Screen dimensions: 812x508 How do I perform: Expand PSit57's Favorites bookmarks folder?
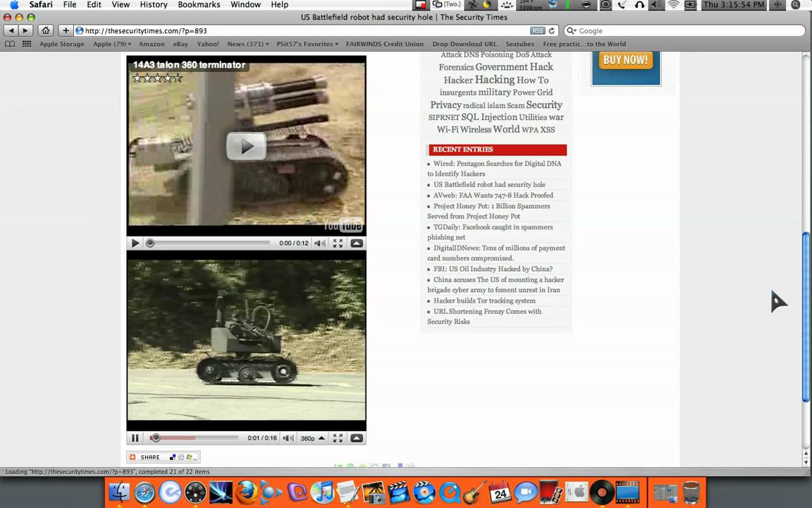pyautogui.click(x=307, y=44)
